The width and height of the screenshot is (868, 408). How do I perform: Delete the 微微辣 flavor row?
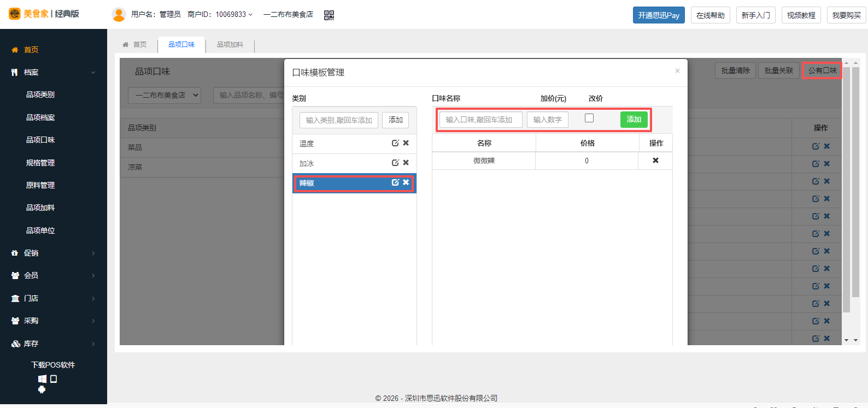pyautogui.click(x=655, y=161)
